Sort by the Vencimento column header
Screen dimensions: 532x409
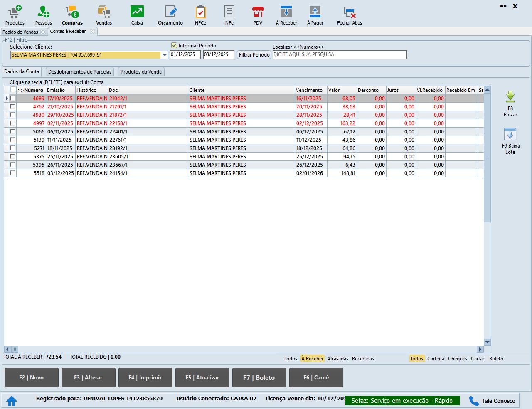(x=309, y=90)
